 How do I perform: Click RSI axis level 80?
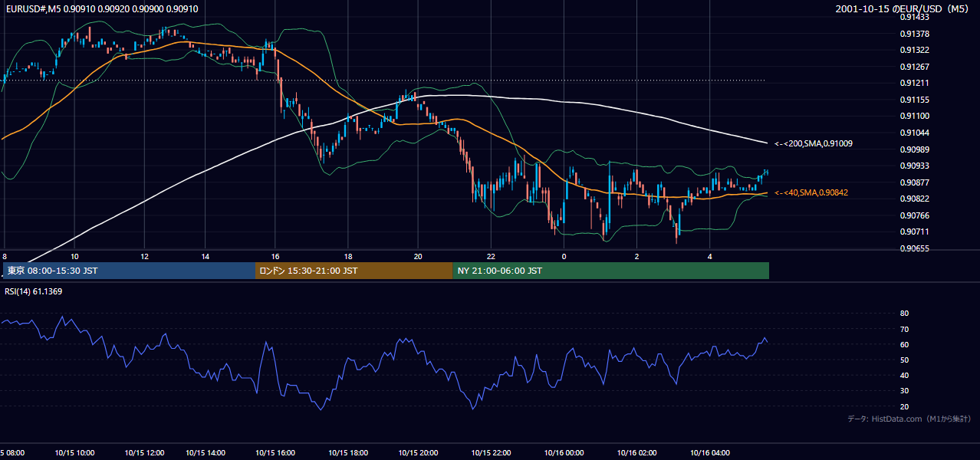coord(904,314)
